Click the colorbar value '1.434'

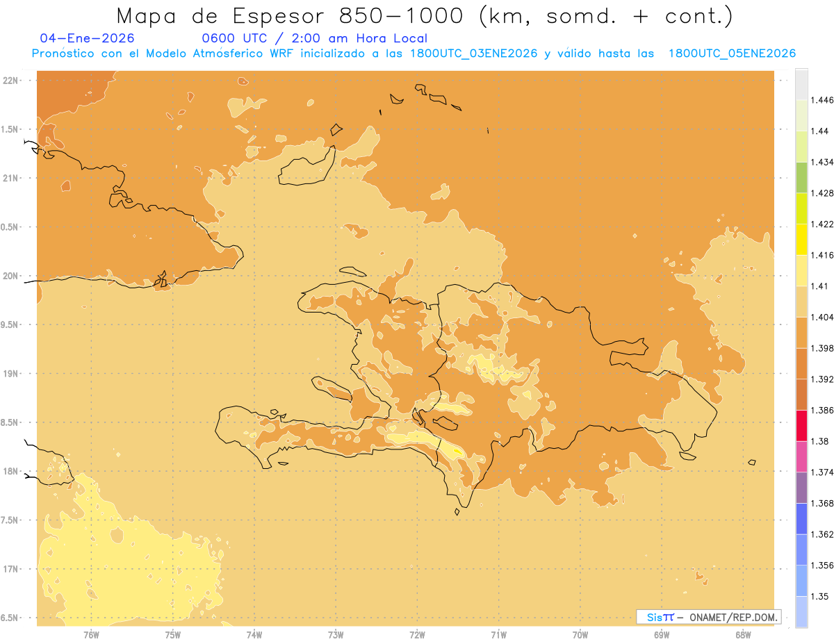[821, 162]
